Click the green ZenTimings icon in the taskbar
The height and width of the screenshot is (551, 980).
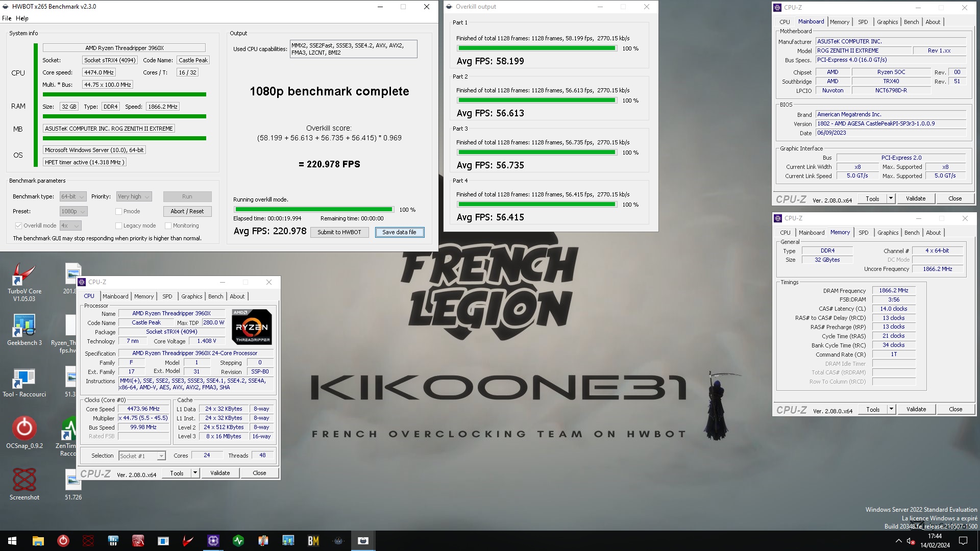(238, 541)
